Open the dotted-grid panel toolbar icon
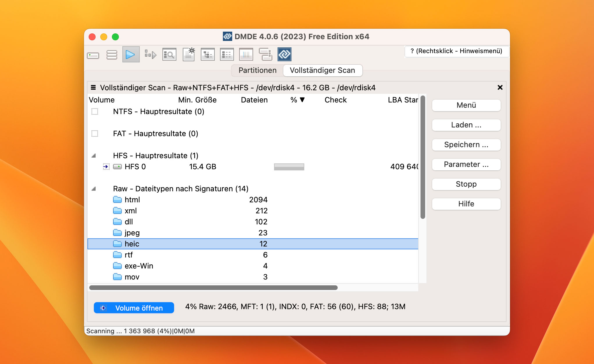594x364 pixels. [246, 54]
